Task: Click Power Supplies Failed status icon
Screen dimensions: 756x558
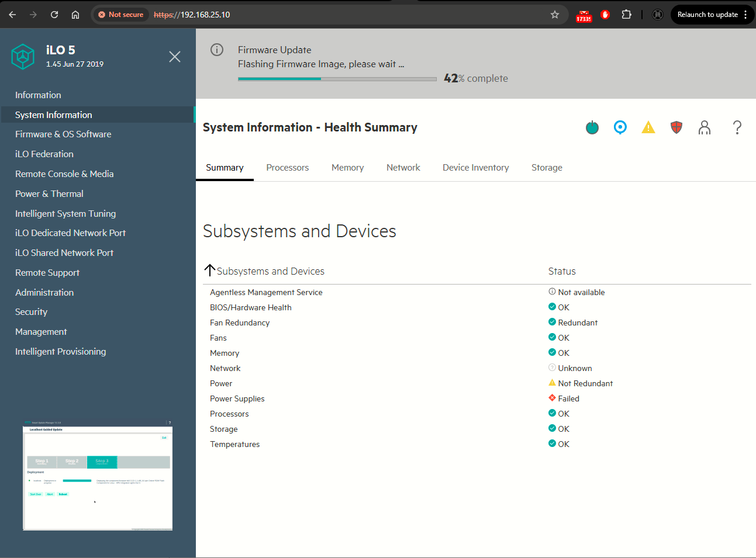Action: 552,398
